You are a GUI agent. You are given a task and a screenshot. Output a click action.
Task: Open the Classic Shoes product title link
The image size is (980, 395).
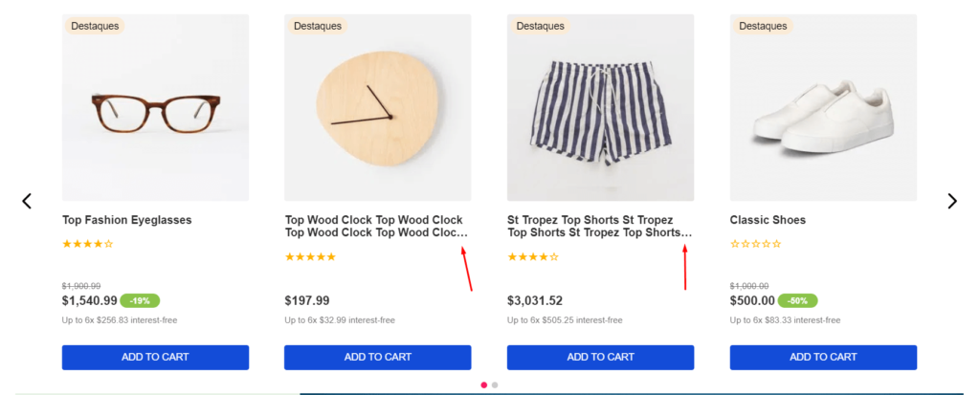click(768, 220)
